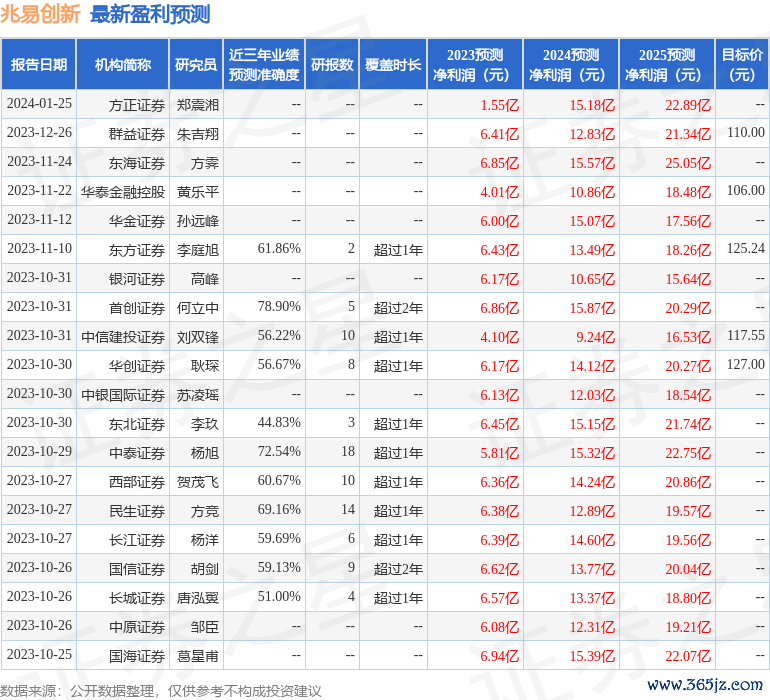770x700 pixels.
Task: Click institution 国海证券
Action: pos(137,656)
